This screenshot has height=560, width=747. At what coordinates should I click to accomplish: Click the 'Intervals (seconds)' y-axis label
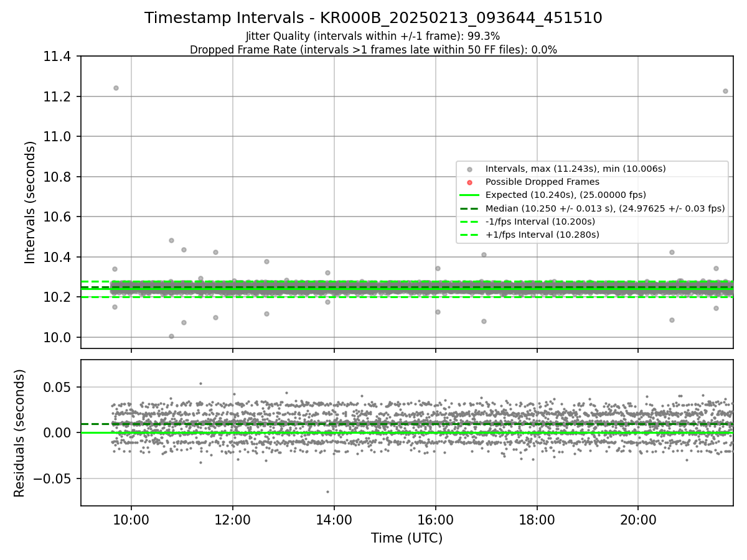click(31, 202)
